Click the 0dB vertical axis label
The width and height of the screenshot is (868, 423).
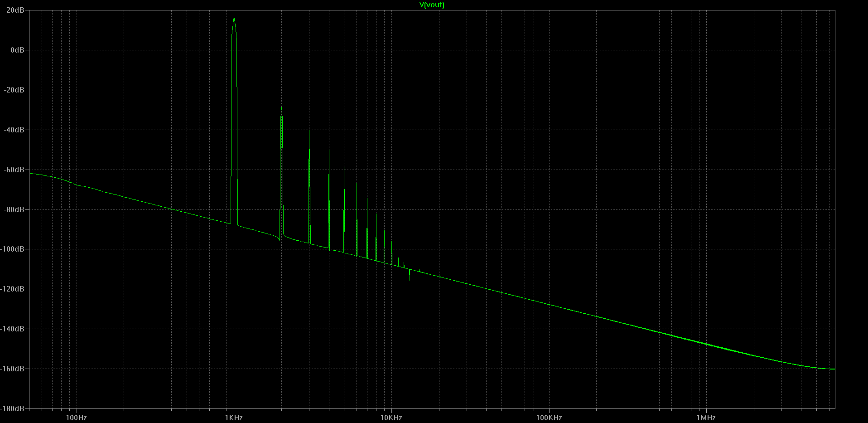click(17, 50)
